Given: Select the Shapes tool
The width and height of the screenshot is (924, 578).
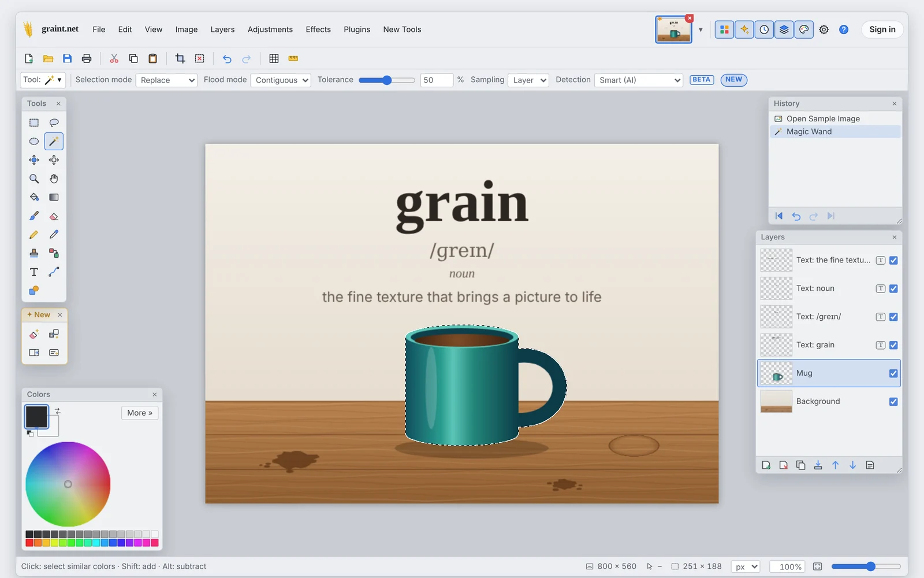Looking at the screenshot, I should pos(34,290).
